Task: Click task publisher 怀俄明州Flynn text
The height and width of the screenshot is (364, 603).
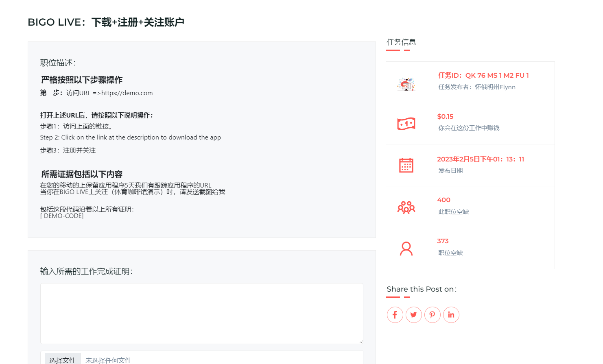Action: [476, 87]
